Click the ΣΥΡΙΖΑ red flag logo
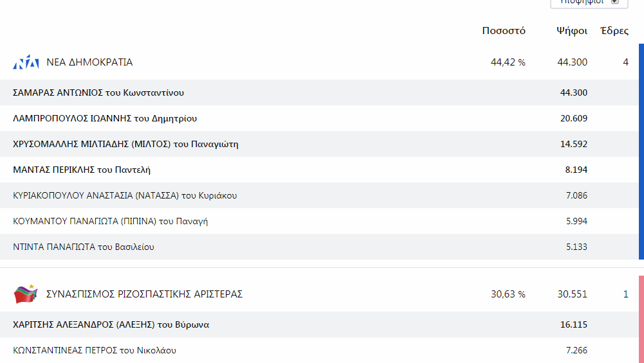The height and width of the screenshot is (363, 644). tap(26, 294)
